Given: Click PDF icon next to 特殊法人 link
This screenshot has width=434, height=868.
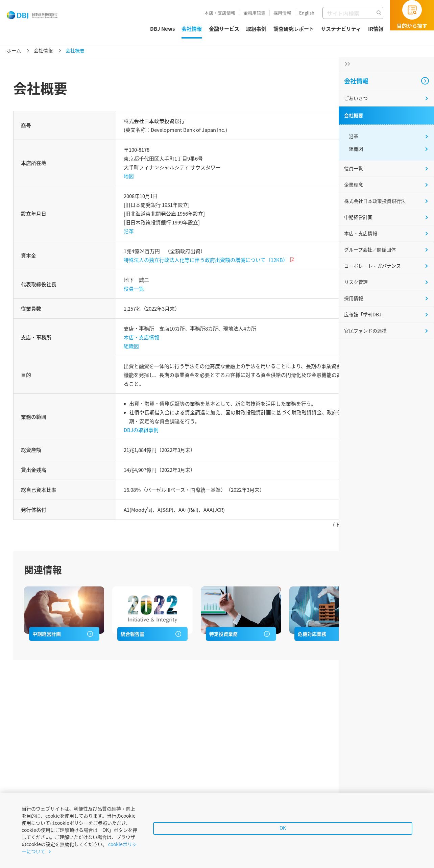Looking at the screenshot, I should tap(292, 260).
